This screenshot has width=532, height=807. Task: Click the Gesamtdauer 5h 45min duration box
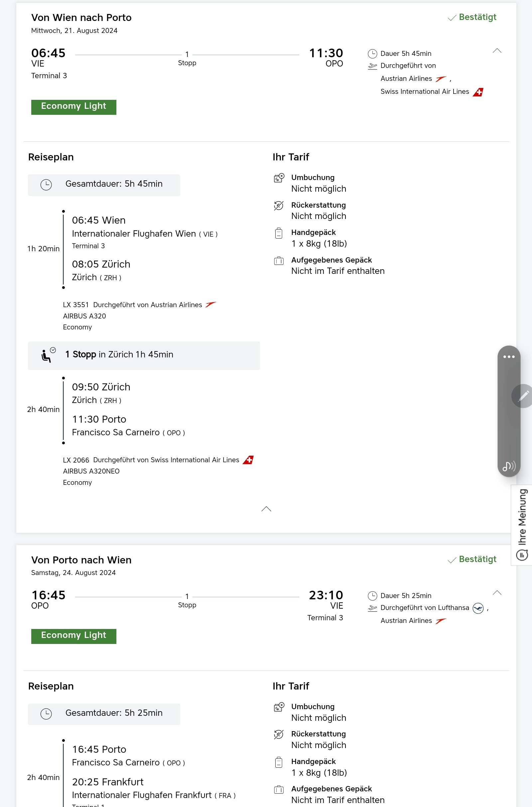coord(104,185)
